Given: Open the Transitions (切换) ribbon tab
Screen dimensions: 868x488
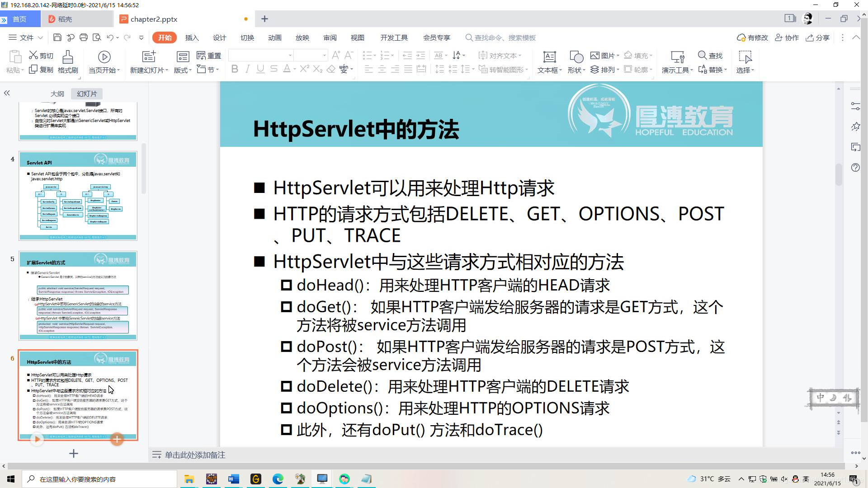Looking at the screenshot, I should 247,38.
